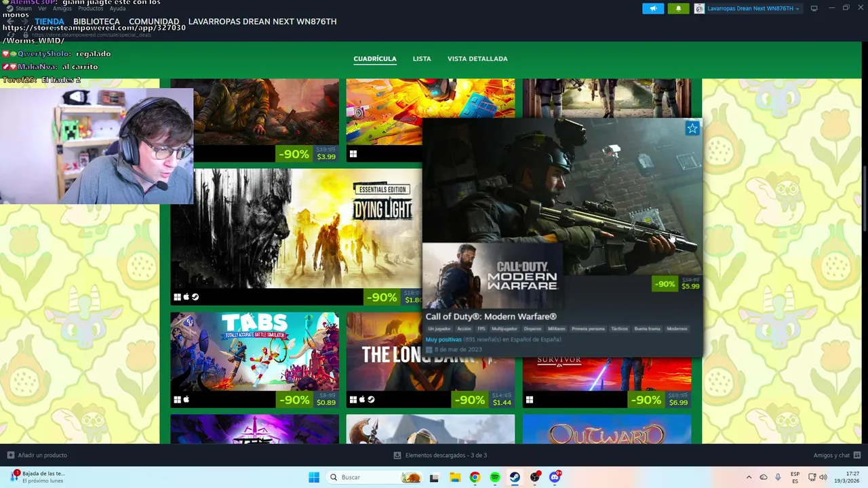Click the taskbar Buscar search box
Screen dimensions: 868x488
[x=375, y=477]
